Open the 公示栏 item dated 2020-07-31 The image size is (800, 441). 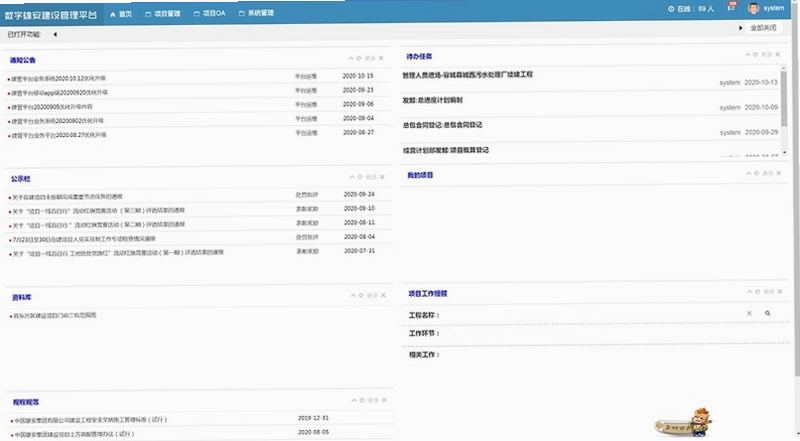(117, 253)
